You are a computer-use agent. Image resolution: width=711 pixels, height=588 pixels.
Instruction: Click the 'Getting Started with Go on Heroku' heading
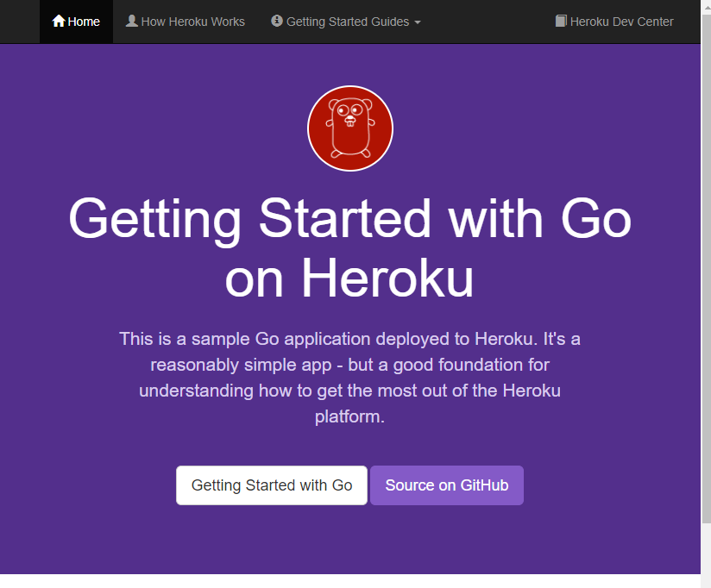coord(350,247)
